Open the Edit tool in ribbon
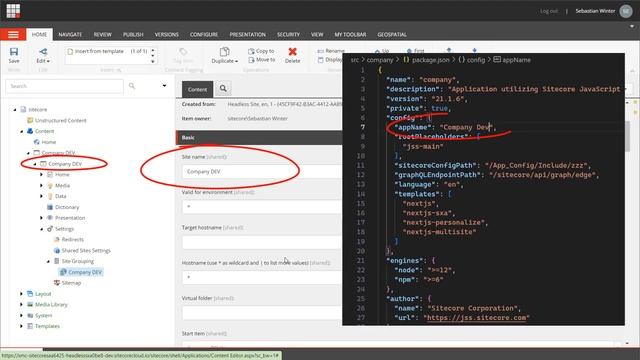Image resolution: width=640 pixels, height=360 pixels. coord(43,56)
